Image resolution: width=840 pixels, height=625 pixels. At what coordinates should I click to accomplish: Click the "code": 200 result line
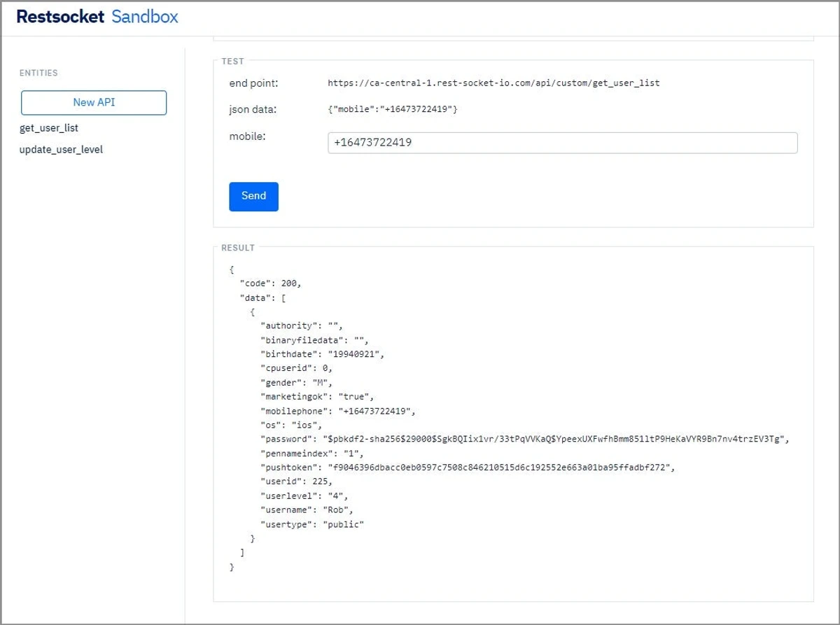(270, 283)
